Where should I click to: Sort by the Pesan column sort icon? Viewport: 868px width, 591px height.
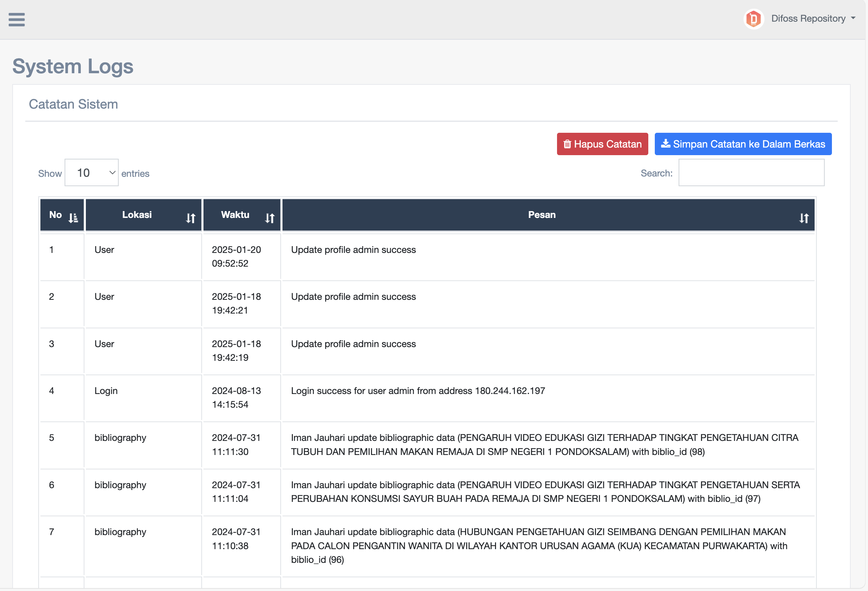pyautogui.click(x=804, y=218)
